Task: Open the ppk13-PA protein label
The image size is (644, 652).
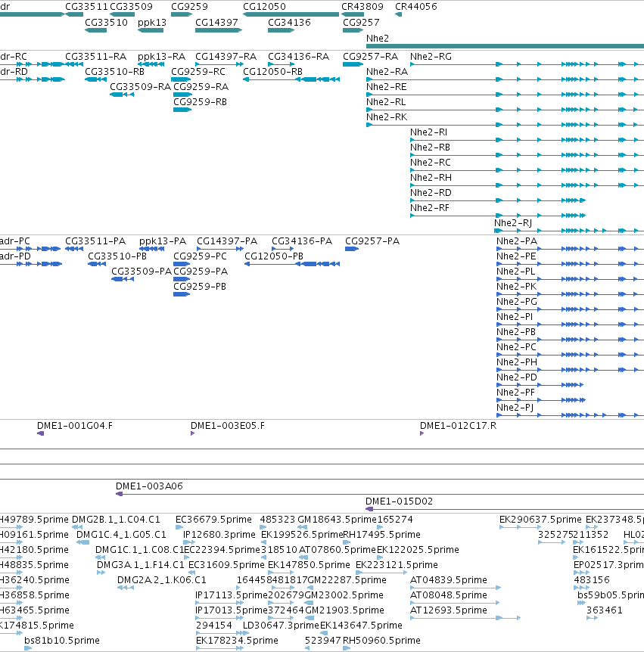Action: coord(162,241)
